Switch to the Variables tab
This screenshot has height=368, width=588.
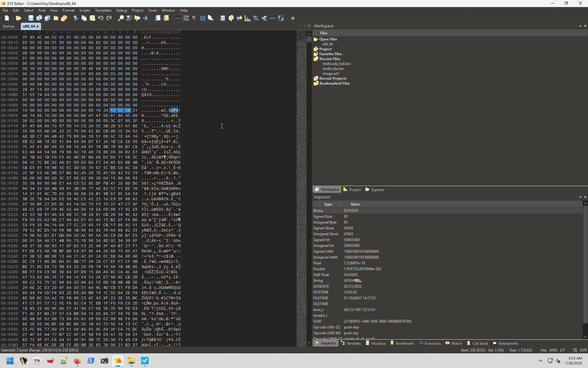pyautogui.click(x=351, y=343)
